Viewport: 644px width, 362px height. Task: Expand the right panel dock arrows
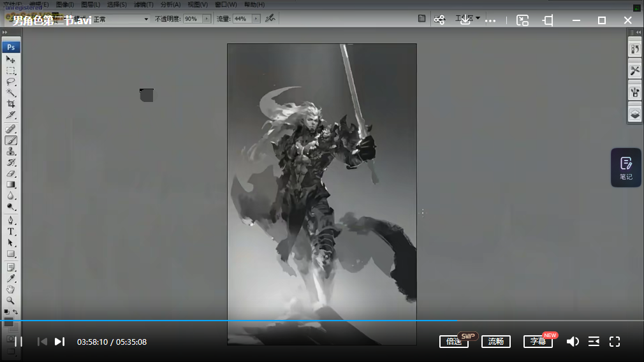(x=638, y=32)
